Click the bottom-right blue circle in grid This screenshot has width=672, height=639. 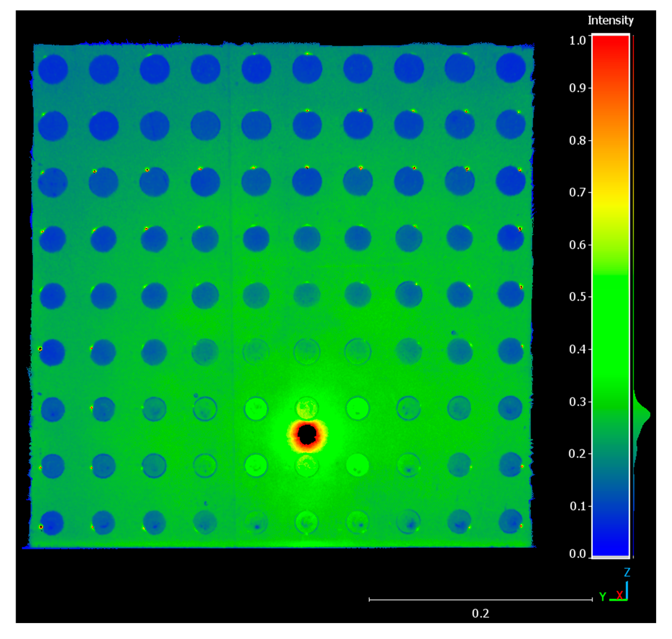coord(510,521)
